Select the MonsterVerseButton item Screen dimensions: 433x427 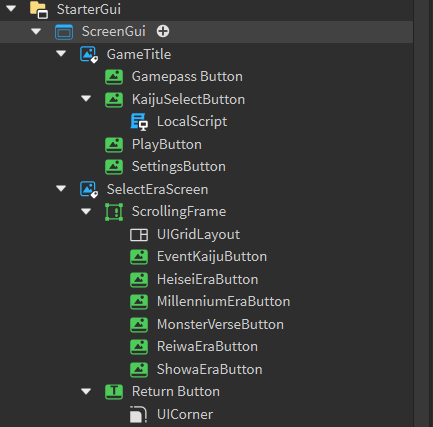220,324
